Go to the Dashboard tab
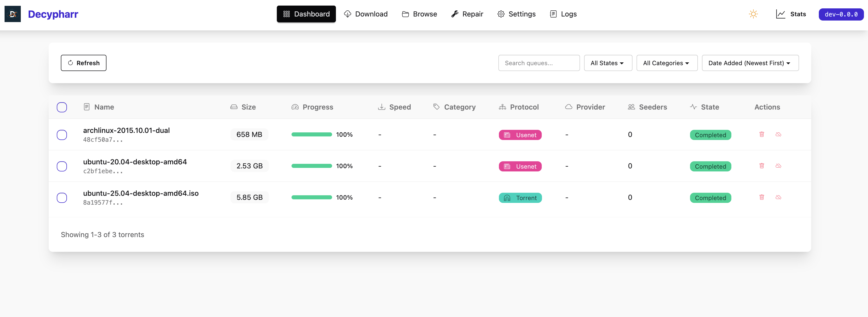 point(306,14)
